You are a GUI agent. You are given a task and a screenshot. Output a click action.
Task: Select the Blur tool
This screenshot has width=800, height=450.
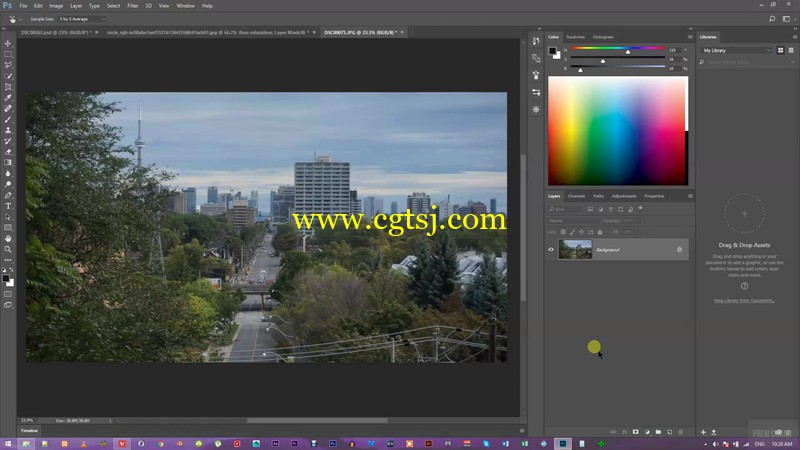(8, 173)
